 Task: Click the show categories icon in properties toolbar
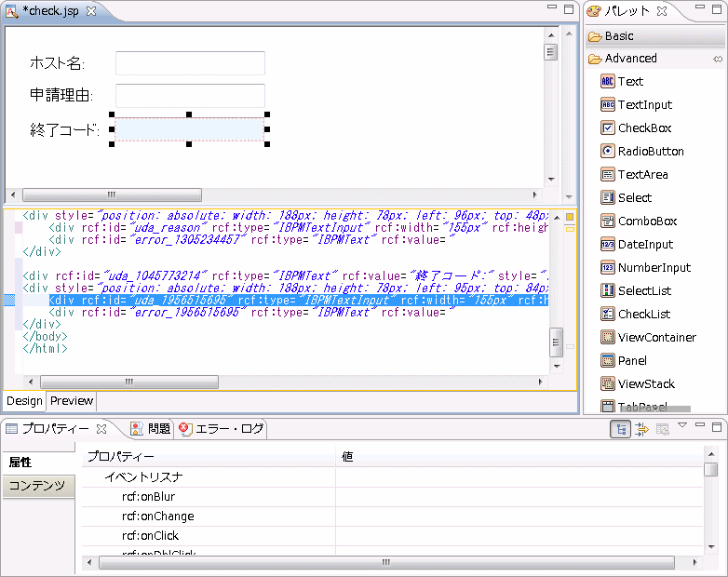point(621,429)
